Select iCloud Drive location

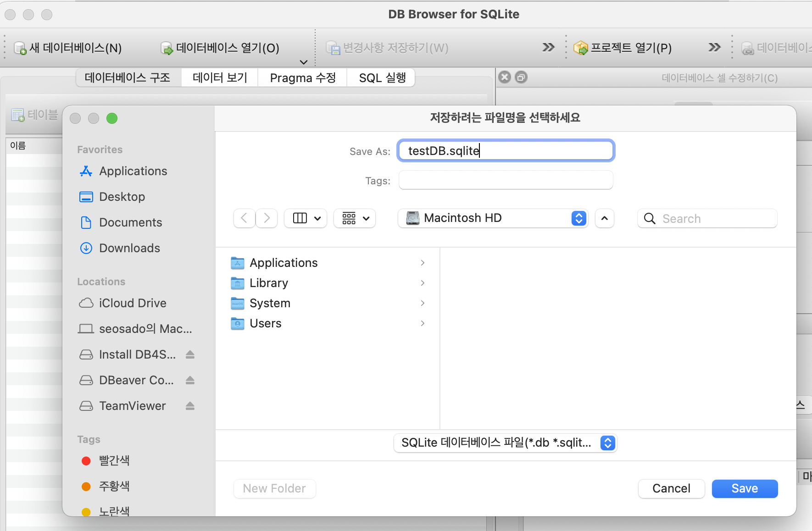[x=133, y=303]
